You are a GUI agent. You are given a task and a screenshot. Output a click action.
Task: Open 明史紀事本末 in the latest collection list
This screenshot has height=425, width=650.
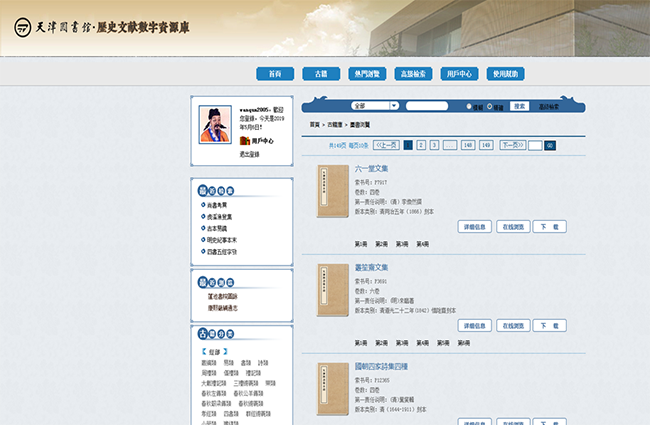point(222,240)
